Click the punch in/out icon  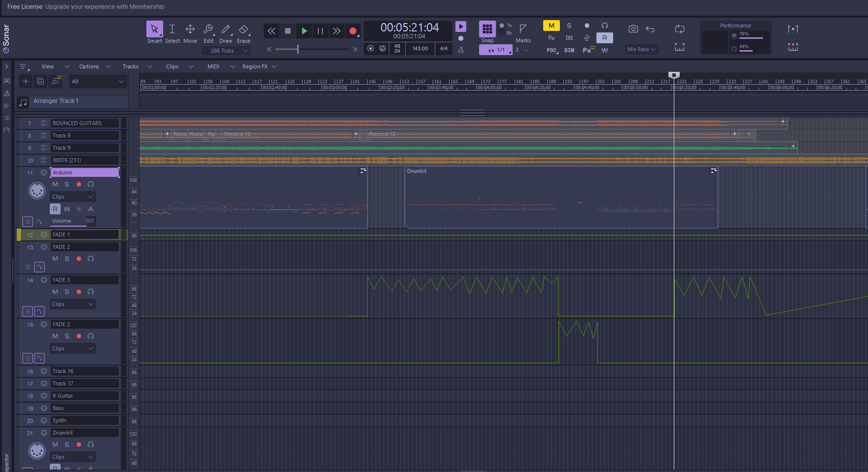[x=793, y=29]
